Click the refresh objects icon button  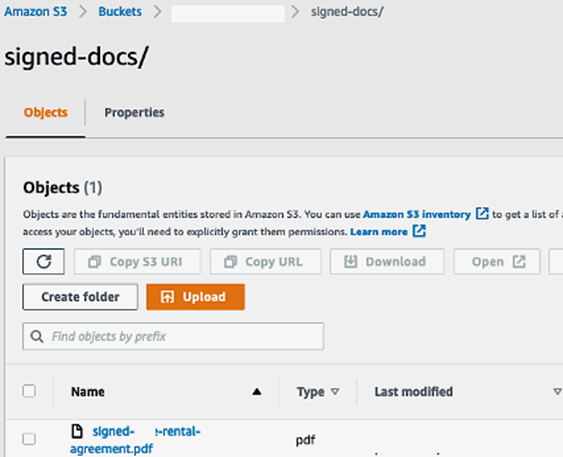point(43,261)
